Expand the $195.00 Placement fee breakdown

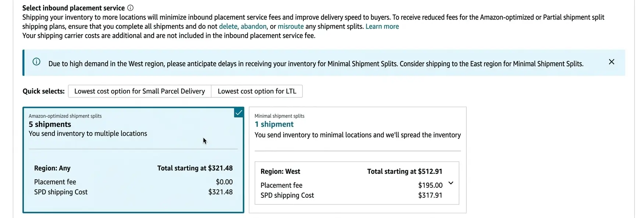coord(451,183)
